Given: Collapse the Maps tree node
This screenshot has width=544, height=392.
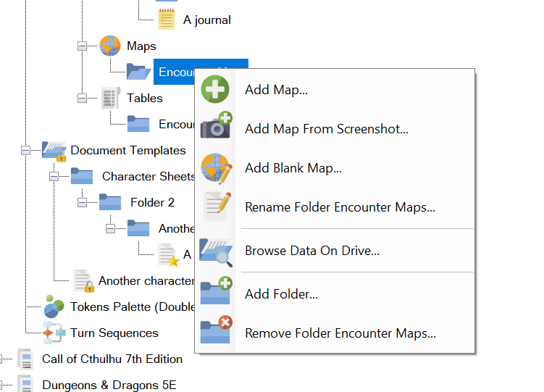Looking at the screenshot, I should coord(82,46).
